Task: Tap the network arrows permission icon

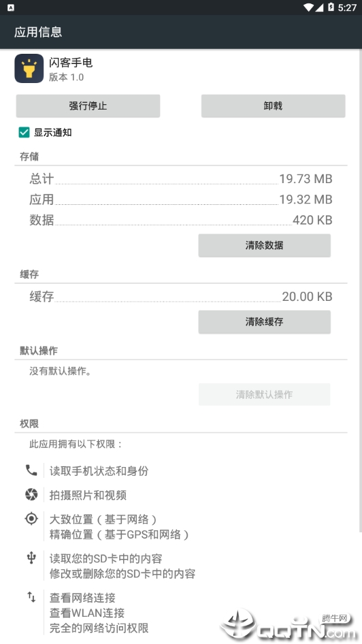Action: (31, 597)
